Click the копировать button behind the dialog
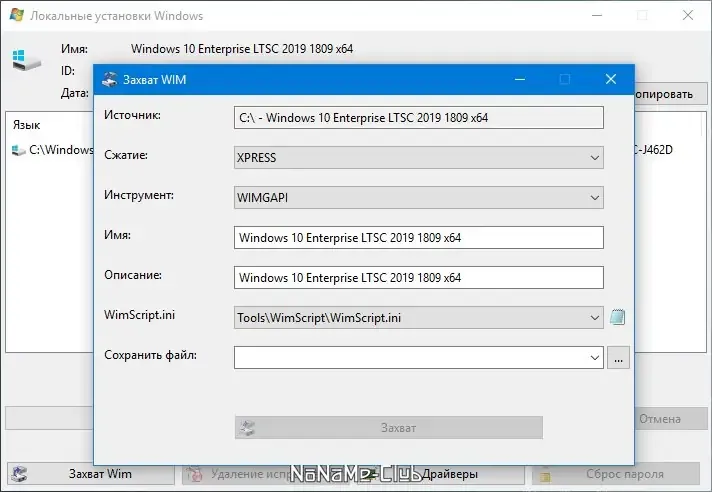The width and height of the screenshot is (712, 492). [x=670, y=94]
